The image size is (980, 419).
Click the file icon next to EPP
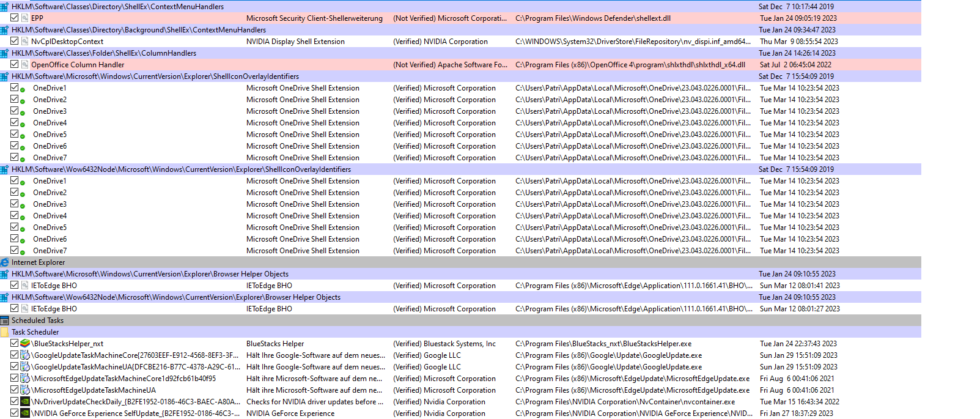click(25, 18)
